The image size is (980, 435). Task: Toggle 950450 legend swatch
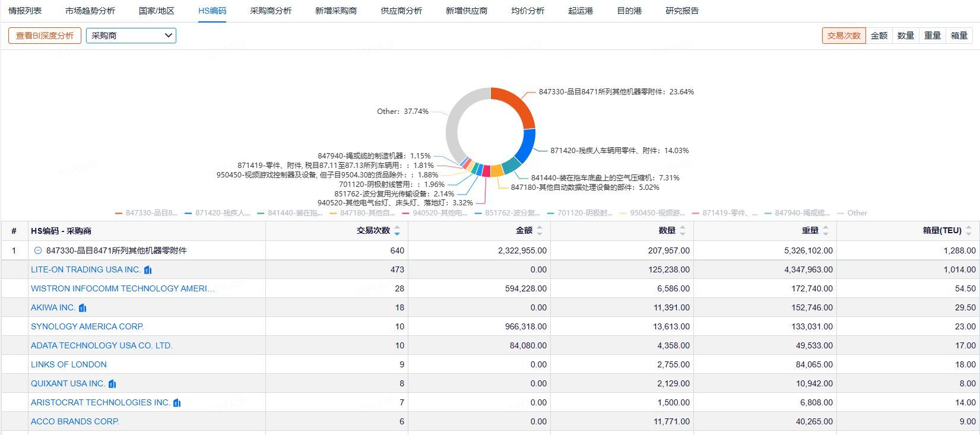pos(623,213)
